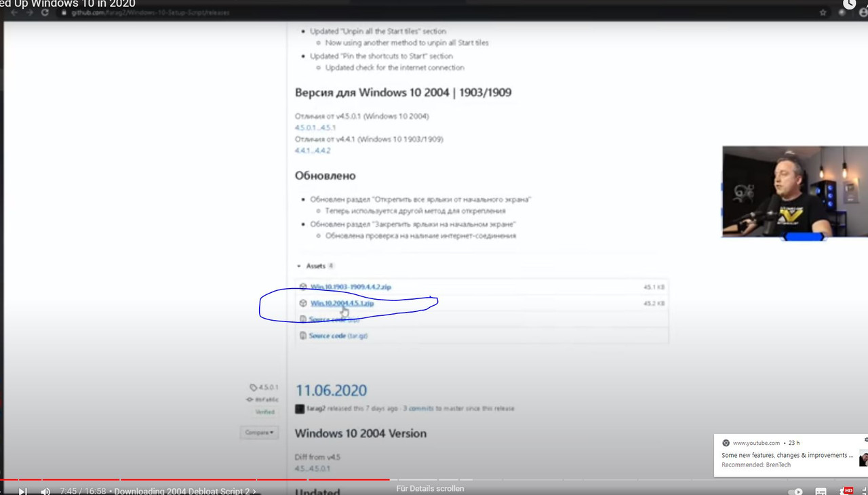This screenshot has height=495, width=868.
Task: Click the 'Für Details scrollen' hint
Action: (430, 488)
